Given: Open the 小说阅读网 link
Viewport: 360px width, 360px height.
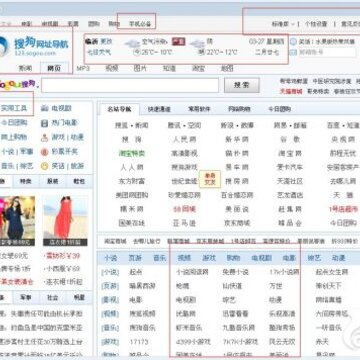Looking at the screenshot, I should coord(192,272).
